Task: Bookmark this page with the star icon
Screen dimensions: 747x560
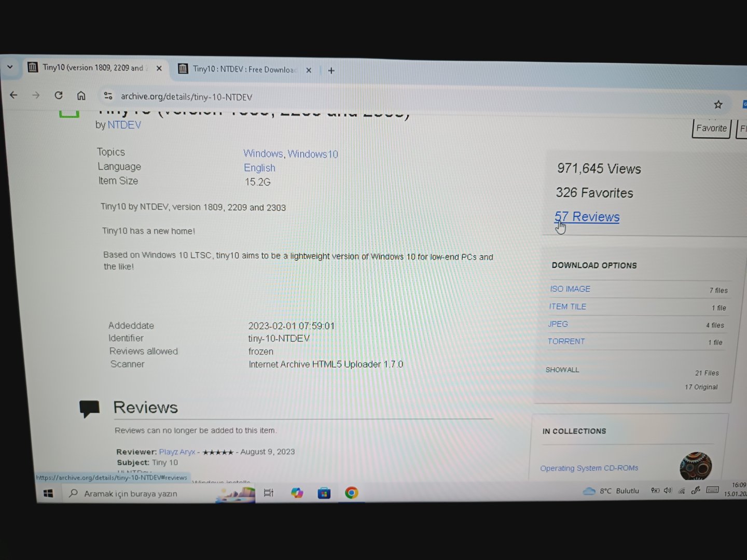Action: (x=718, y=105)
